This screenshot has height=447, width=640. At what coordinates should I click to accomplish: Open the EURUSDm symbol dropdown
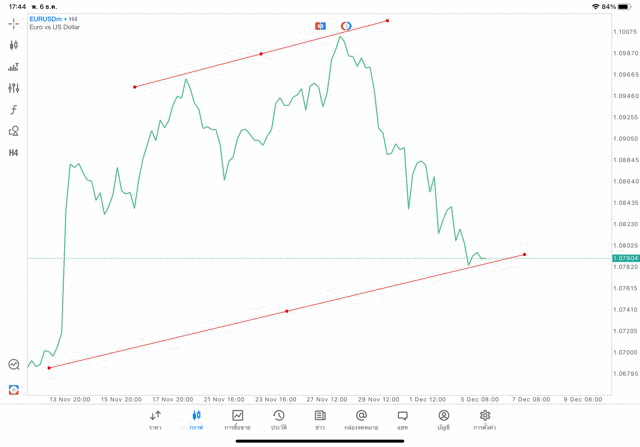(x=52, y=18)
